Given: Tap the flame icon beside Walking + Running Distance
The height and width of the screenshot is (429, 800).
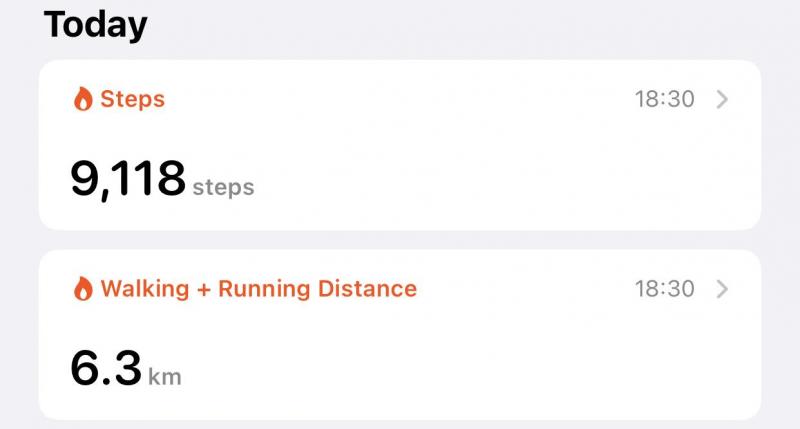Looking at the screenshot, I should point(83,289).
